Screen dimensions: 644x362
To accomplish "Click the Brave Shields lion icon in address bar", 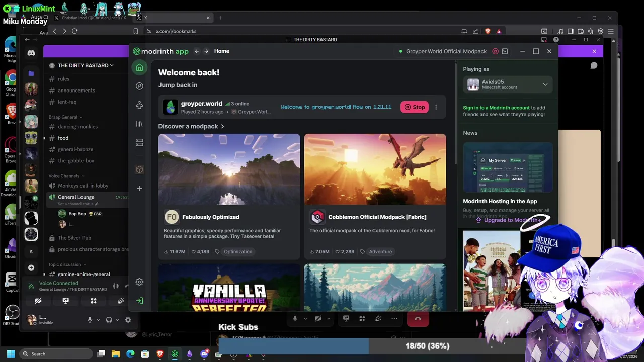I will tap(487, 31).
